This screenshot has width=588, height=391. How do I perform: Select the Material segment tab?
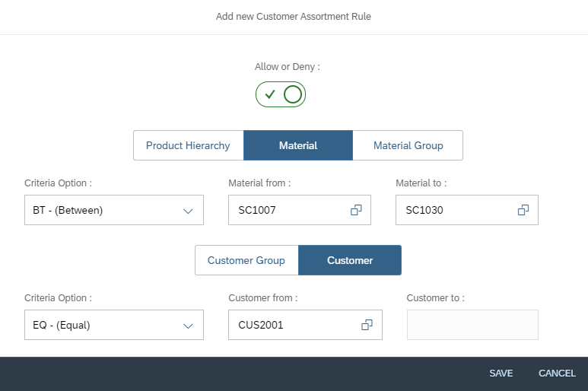[298, 145]
